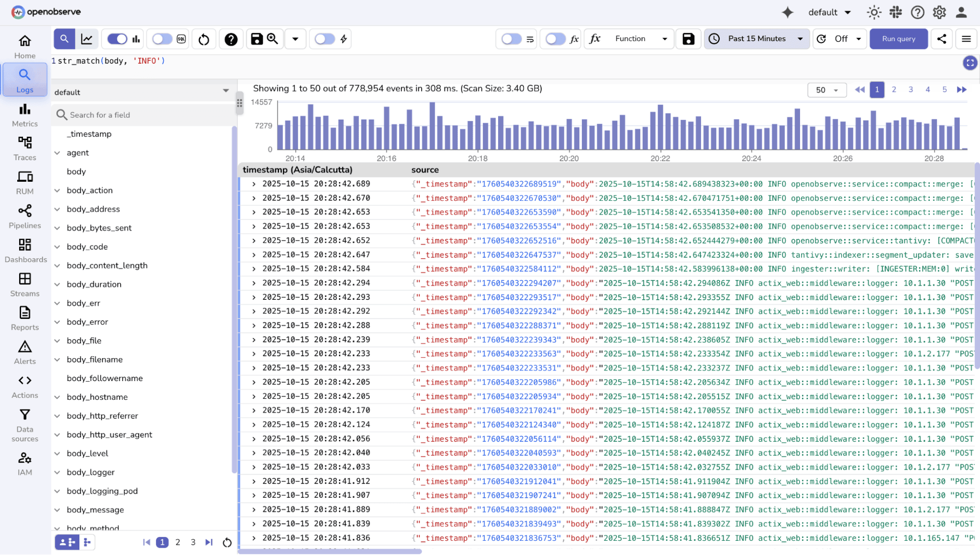Switch to the Logs tab

click(x=25, y=80)
